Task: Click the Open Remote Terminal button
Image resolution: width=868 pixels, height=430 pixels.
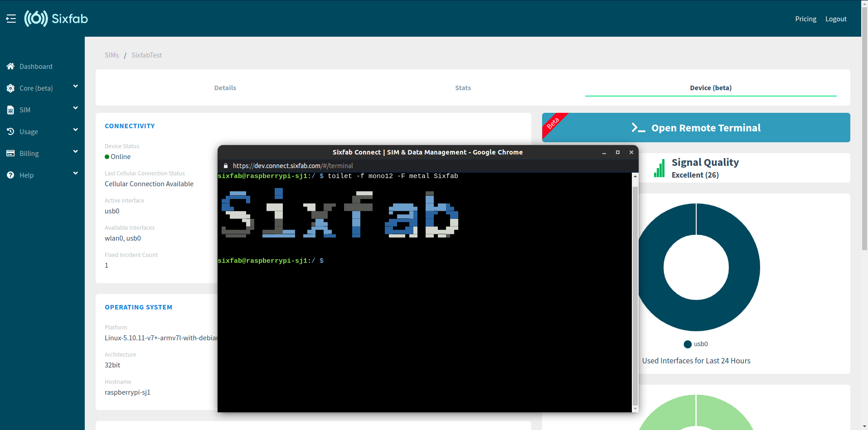Action: [696, 128]
